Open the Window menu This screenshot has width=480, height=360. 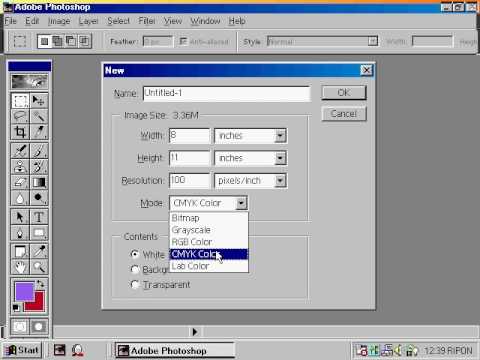click(205, 21)
